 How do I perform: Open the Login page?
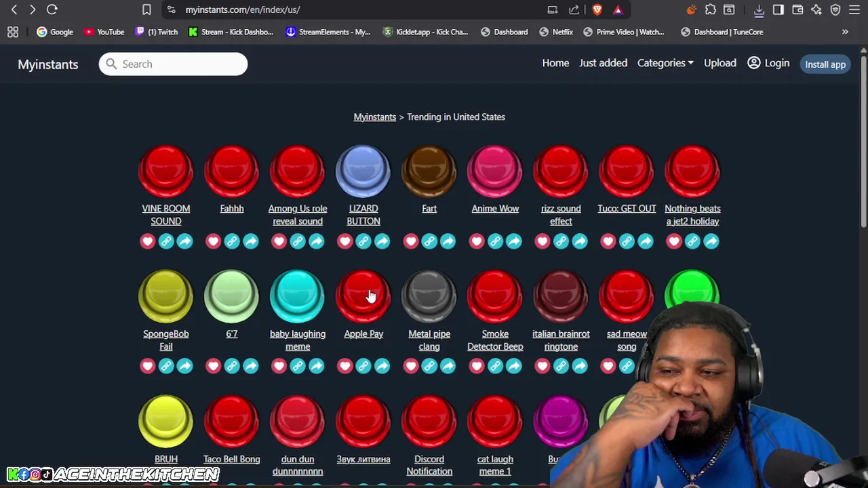[x=768, y=63]
